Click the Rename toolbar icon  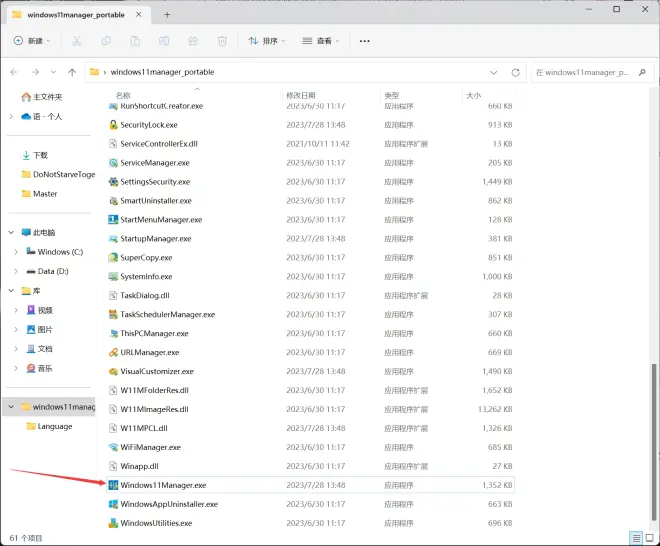coord(164,41)
